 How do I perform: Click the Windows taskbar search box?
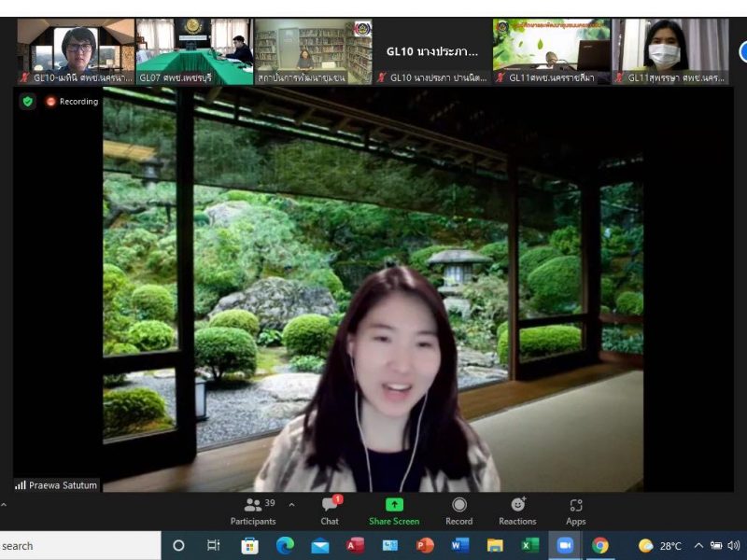click(79, 546)
